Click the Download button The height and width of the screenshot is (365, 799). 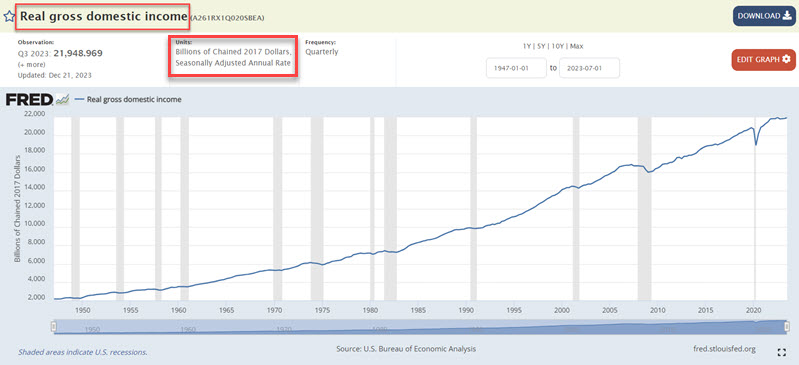[x=763, y=16]
